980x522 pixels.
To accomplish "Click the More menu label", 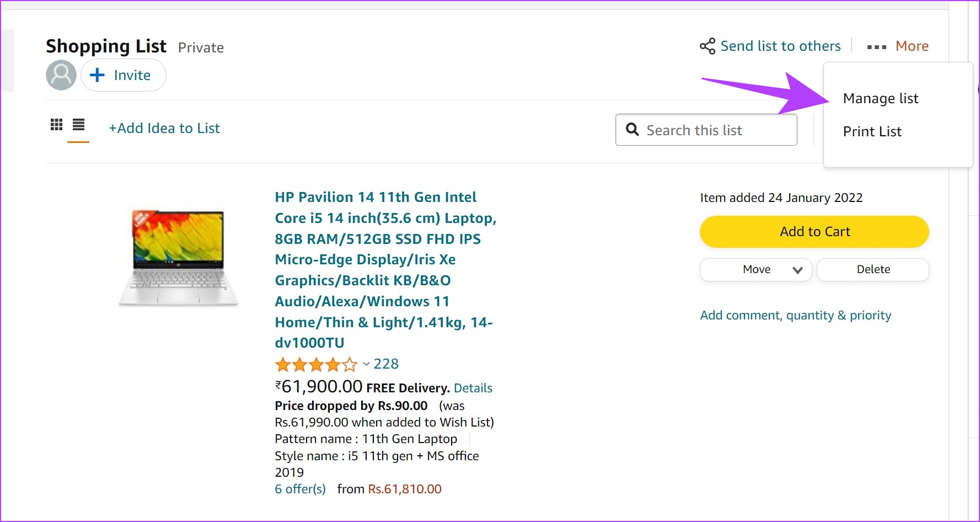I will click(912, 46).
